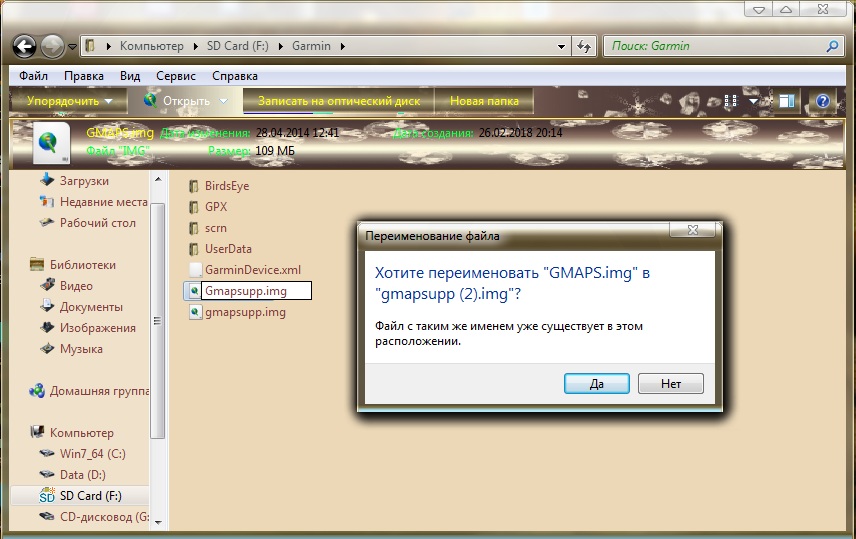Image resolution: width=856 pixels, height=539 pixels.
Task: Click the refresh button beside address bar
Action: [584, 46]
